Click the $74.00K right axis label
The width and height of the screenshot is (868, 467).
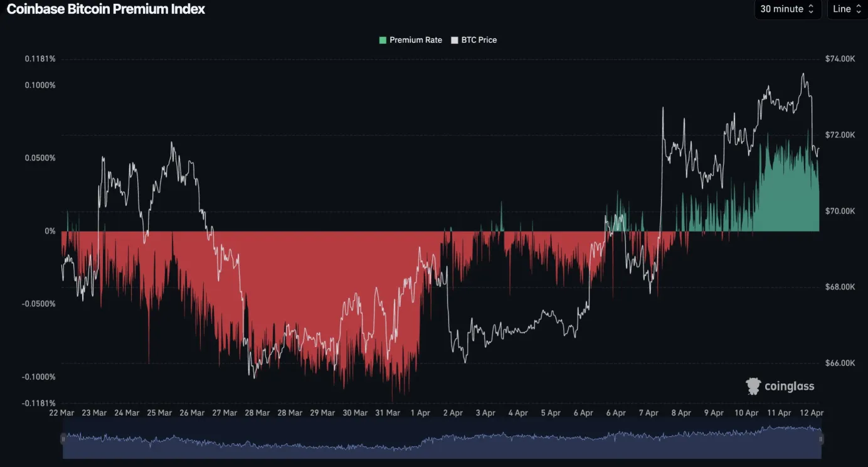(839, 59)
